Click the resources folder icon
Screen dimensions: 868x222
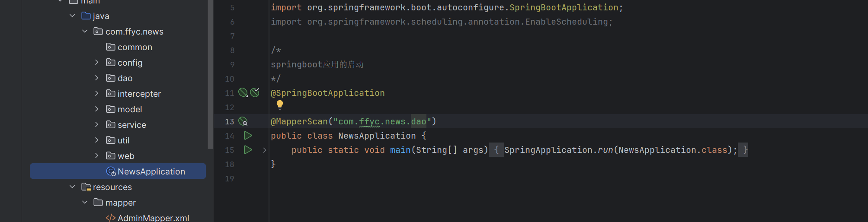coord(86,187)
